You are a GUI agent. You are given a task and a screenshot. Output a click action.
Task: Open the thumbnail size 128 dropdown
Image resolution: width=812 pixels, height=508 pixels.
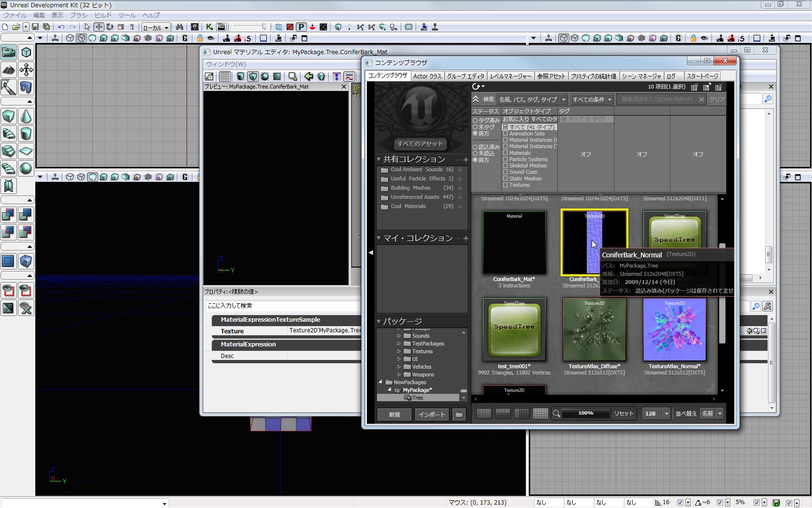click(667, 414)
